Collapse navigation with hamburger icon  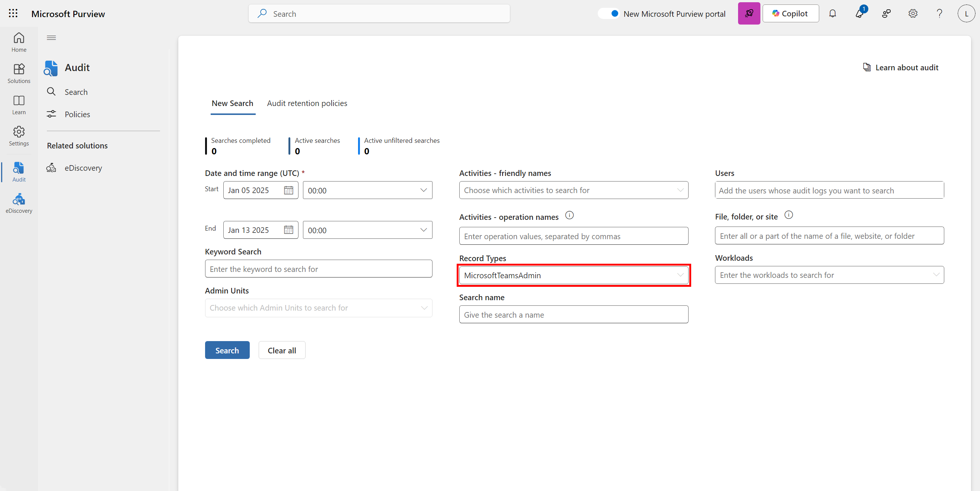[51, 38]
